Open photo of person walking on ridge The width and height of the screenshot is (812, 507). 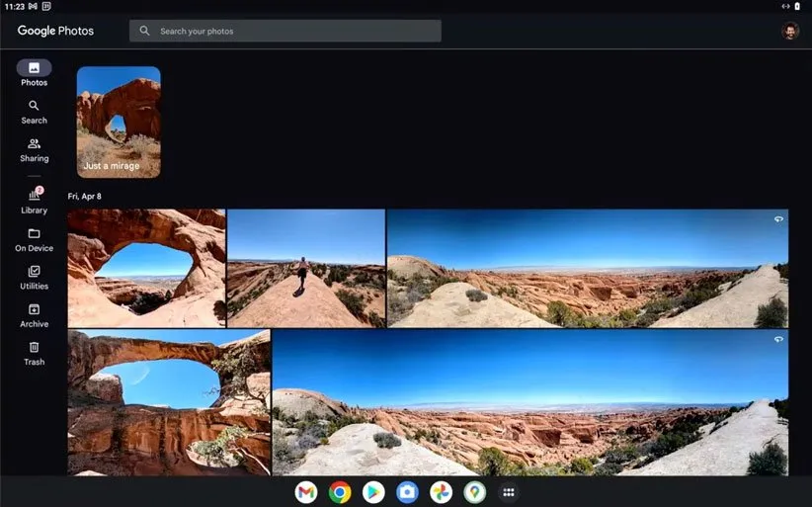(306, 268)
